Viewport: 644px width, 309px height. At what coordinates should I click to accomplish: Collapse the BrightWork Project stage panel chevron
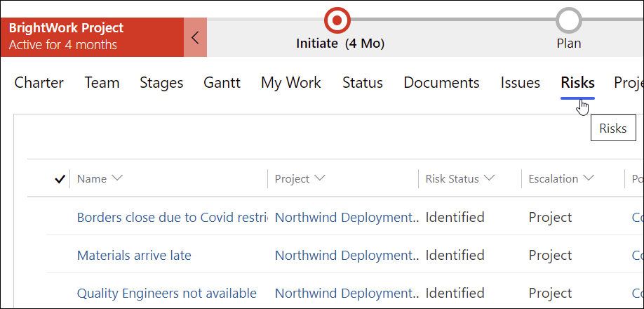195,37
